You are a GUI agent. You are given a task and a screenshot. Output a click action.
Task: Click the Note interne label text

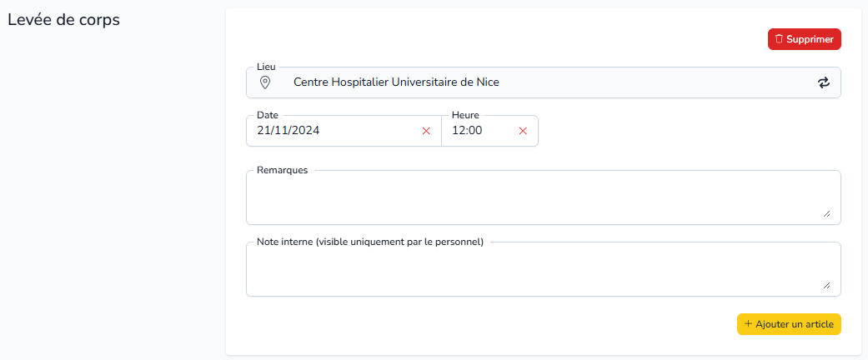tap(369, 242)
